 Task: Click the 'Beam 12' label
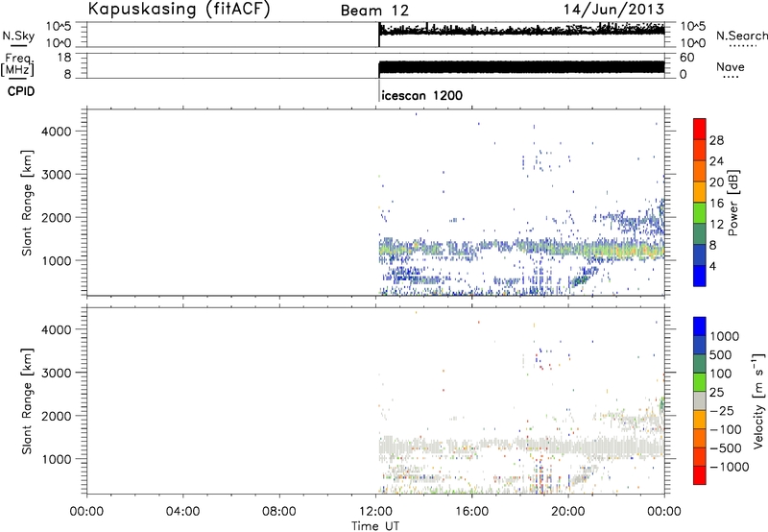point(374,11)
